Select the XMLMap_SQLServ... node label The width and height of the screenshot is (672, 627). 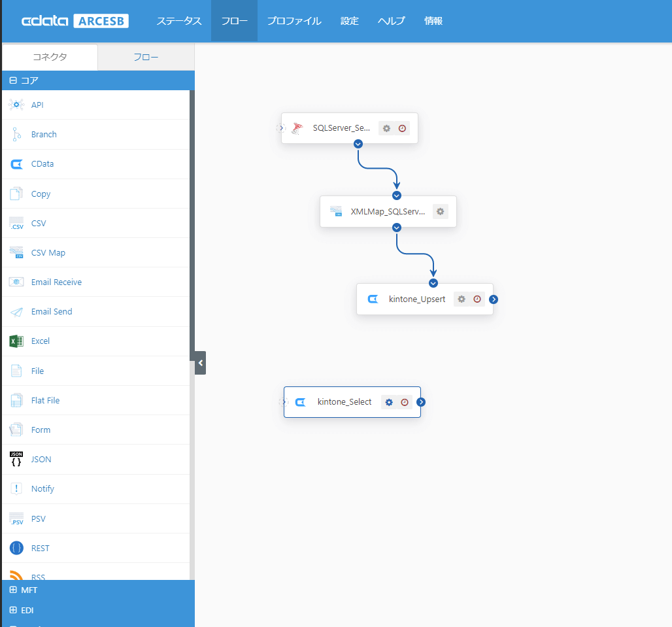tap(388, 211)
